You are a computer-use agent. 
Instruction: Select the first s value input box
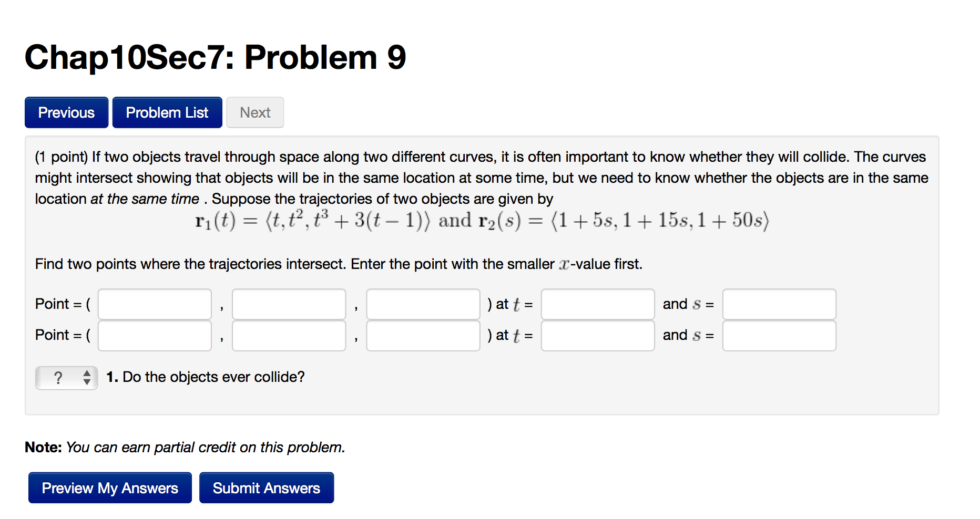coord(779,304)
